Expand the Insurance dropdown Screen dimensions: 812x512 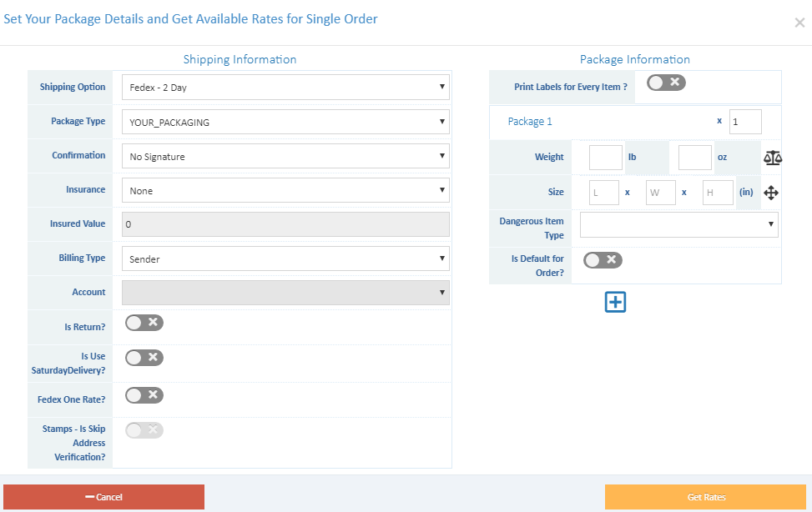click(x=285, y=190)
